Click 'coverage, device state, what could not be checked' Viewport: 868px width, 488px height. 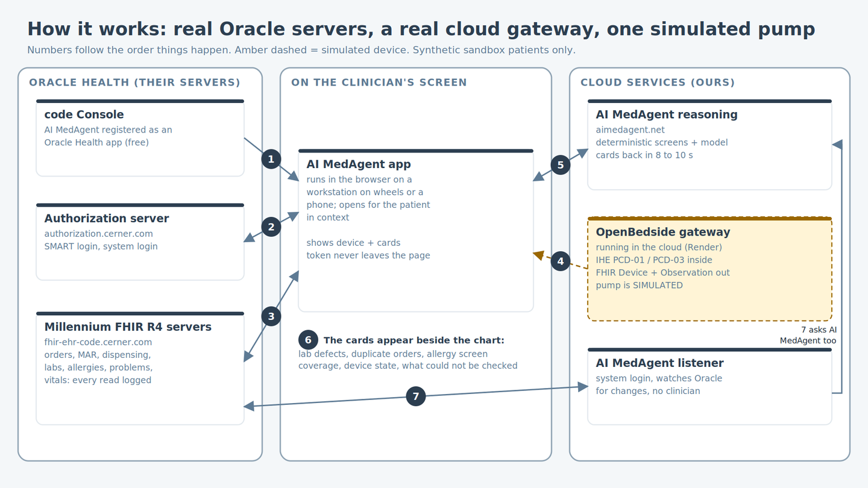[407, 366]
